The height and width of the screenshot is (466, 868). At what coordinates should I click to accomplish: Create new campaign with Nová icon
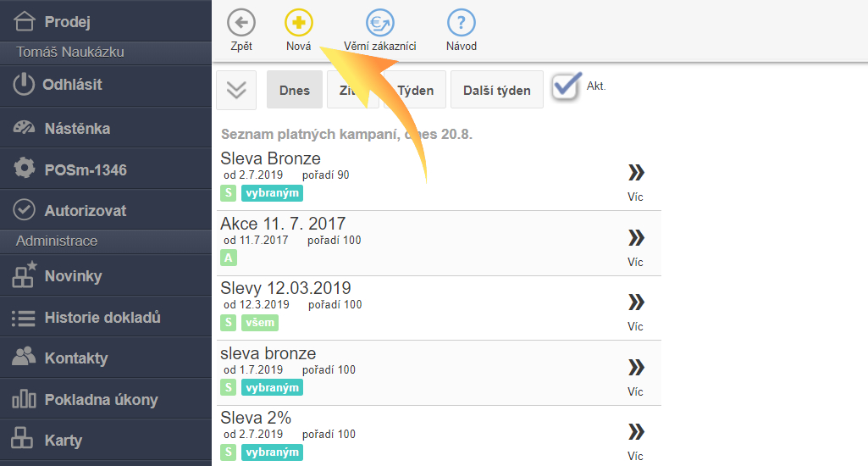(x=298, y=23)
